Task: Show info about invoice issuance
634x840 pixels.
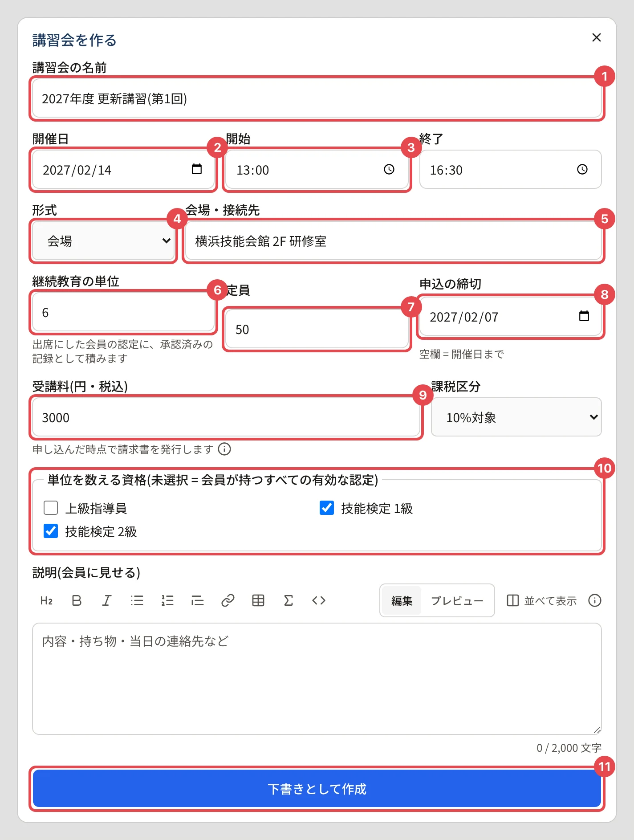Action: point(224,449)
